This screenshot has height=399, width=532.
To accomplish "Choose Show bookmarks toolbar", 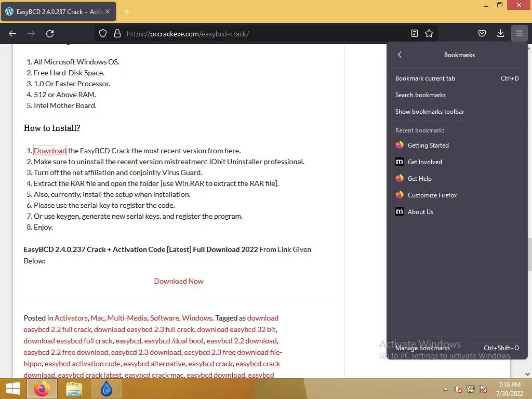I will click(x=457, y=112).
